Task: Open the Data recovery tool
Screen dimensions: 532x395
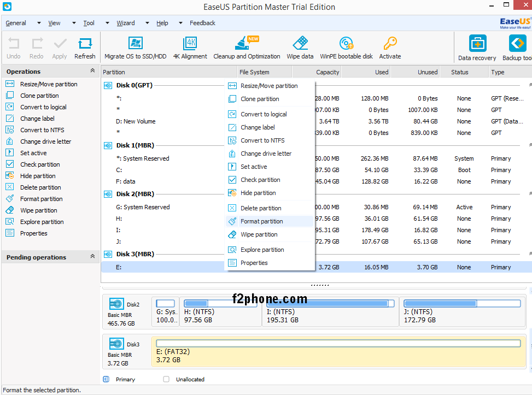Action: tap(477, 48)
